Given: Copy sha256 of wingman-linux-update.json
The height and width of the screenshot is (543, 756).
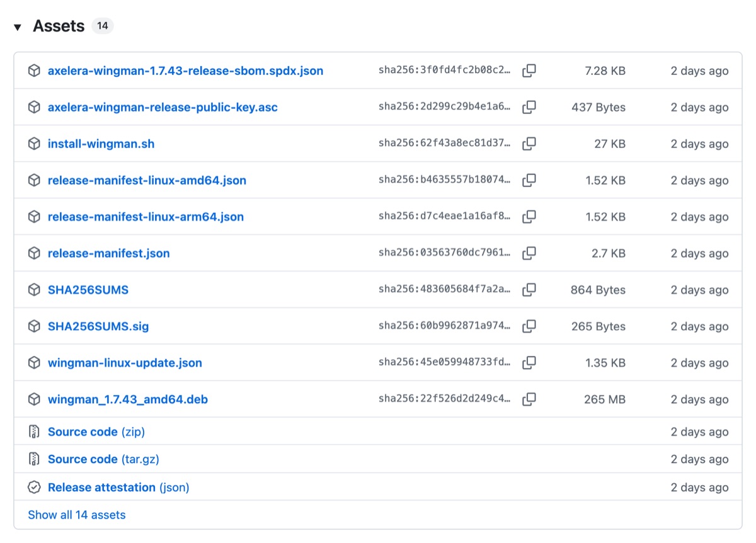Looking at the screenshot, I should (529, 363).
